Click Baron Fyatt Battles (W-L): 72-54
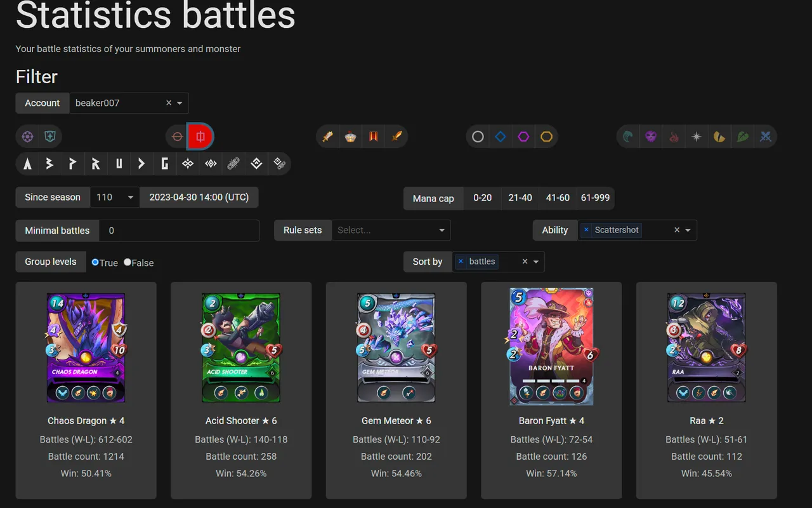This screenshot has width=812, height=508. [551, 439]
